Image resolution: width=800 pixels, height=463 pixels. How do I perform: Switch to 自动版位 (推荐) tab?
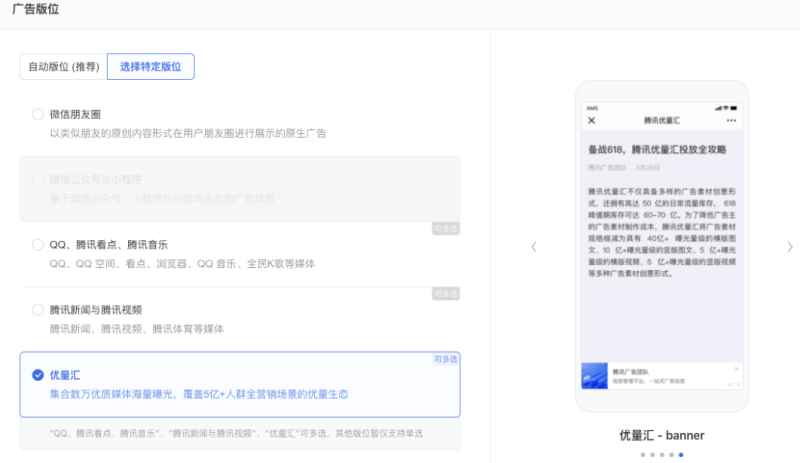pyautogui.click(x=64, y=67)
